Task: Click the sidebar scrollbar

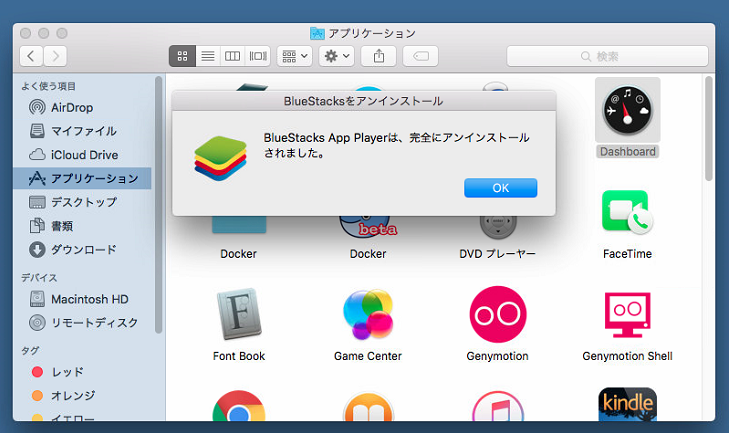Action: click(159, 205)
